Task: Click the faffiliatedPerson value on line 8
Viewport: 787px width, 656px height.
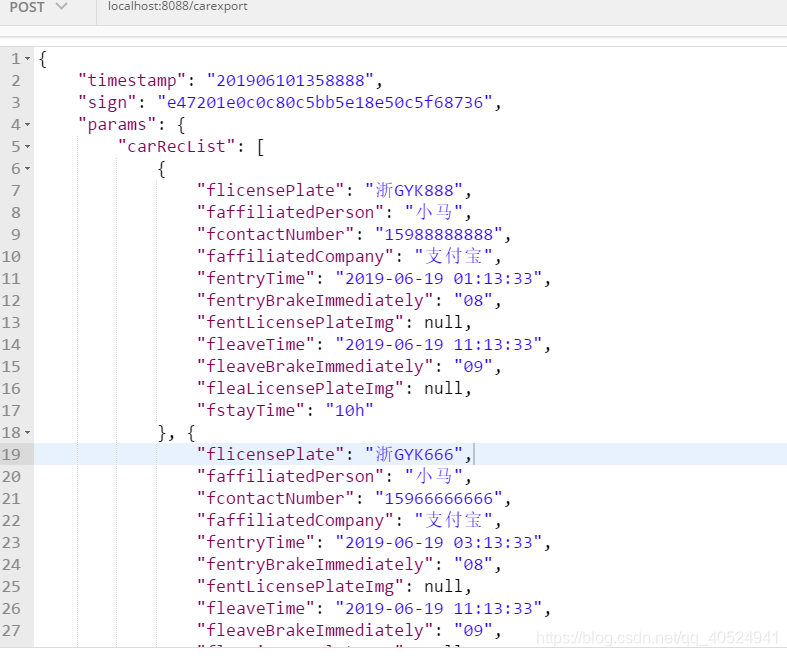Action: pos(434,212)
